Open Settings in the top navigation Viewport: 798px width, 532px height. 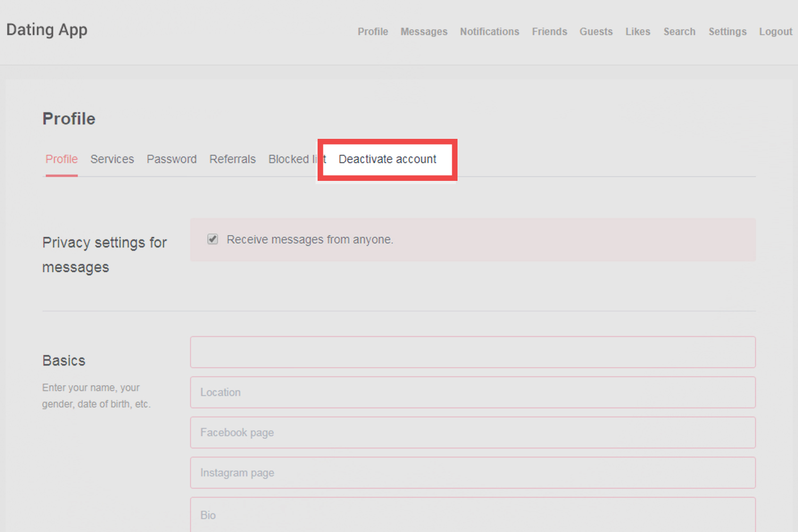point(727,32)
